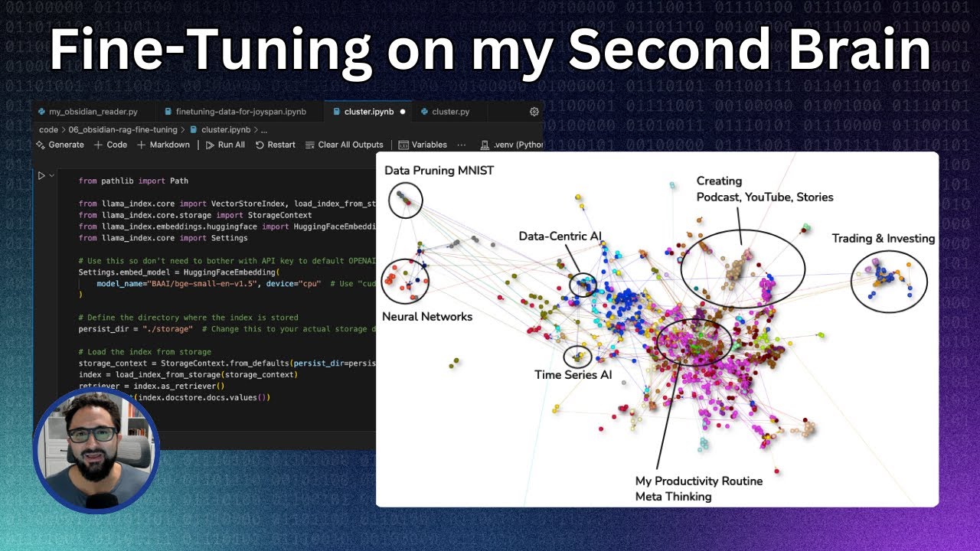Click 'index = load_index_from_storage(storage_context)' line
Image resolution: width=980 pixels, height=551 pixels.
coord(188,375)
